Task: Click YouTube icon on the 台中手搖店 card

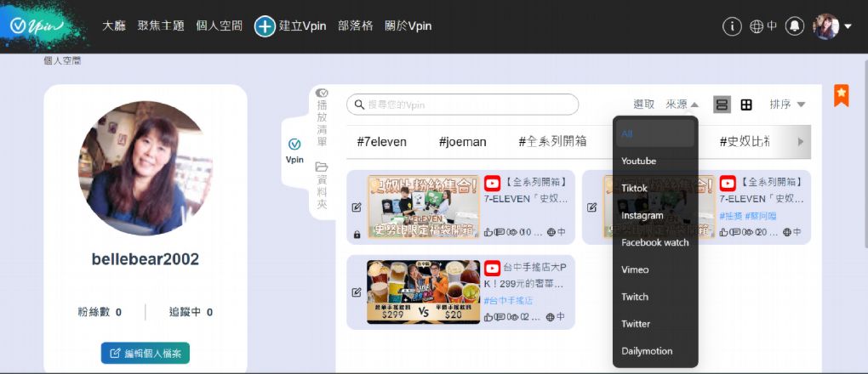Action: tap(492, 269)
